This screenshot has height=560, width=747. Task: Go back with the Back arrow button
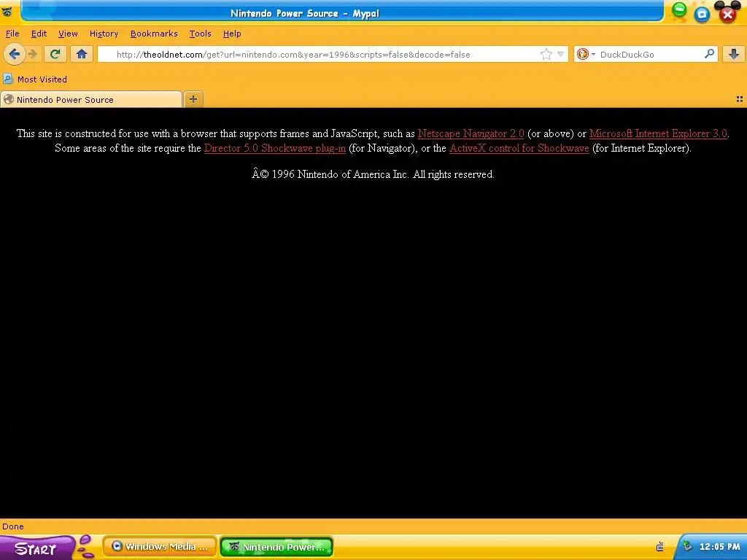[x=15, y=54]
